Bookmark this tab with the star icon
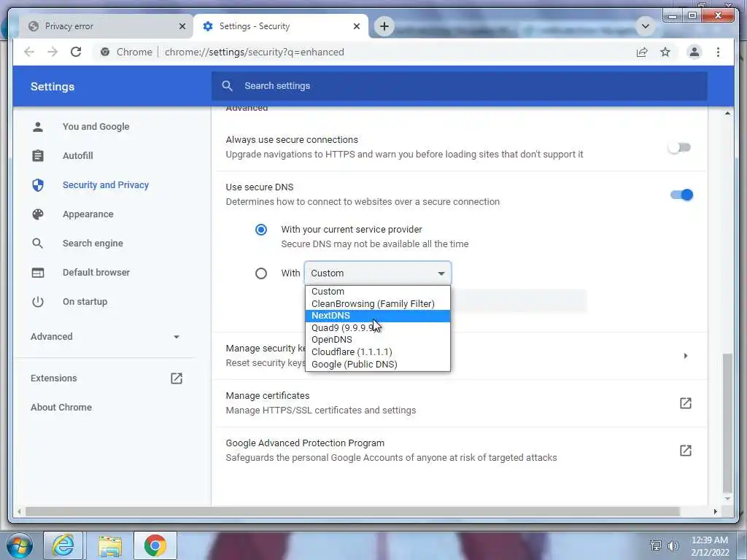Viewport: 747px width, 560px height. 665,52
